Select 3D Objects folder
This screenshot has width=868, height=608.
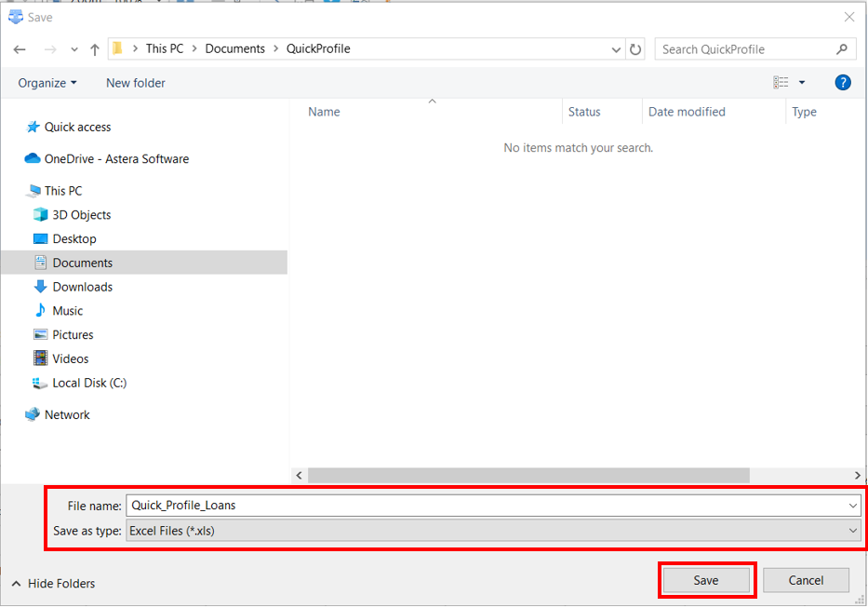81,215
